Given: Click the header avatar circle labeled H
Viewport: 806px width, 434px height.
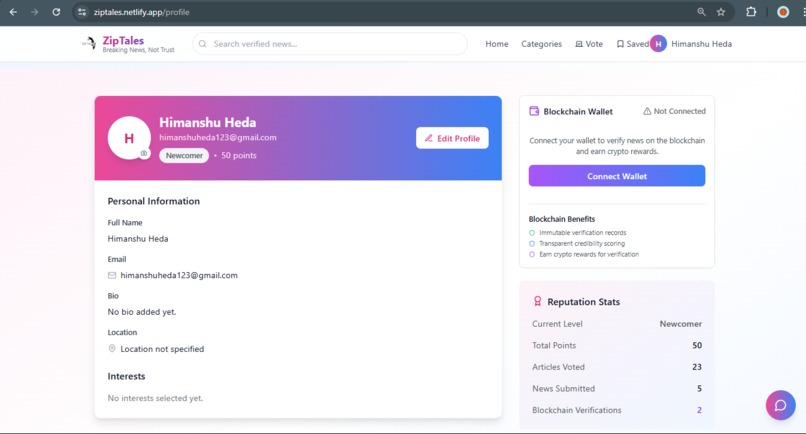Looking at the screenshot, I should click(x=658, y=44).
